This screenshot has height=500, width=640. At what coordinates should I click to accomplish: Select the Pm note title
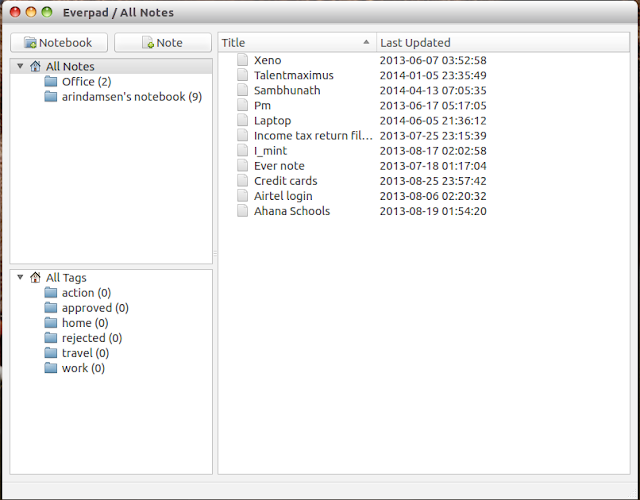262,105
